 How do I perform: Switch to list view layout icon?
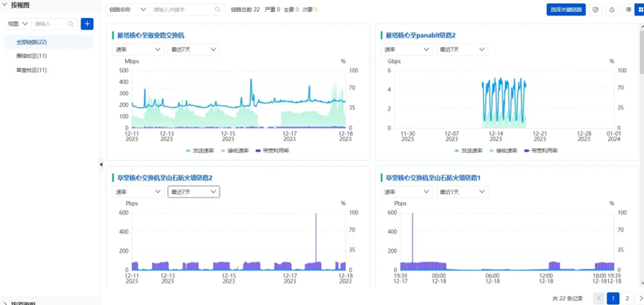[x=628, y=10]
